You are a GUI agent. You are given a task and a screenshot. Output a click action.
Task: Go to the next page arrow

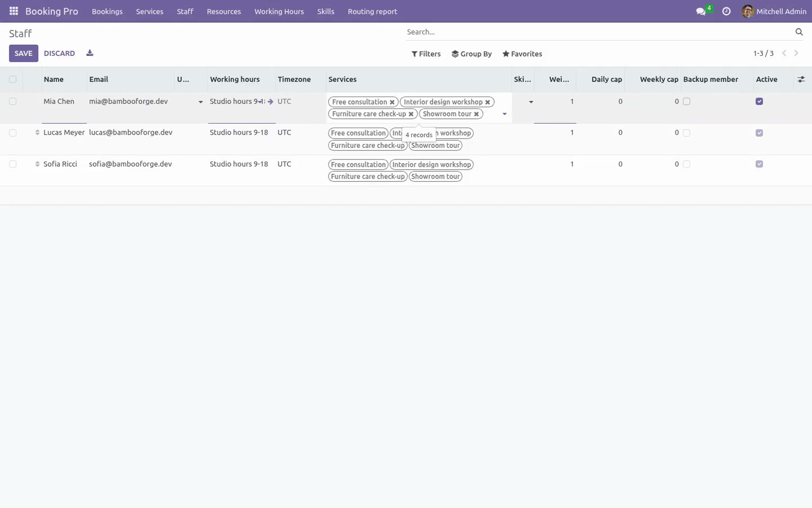click(796, 53)
